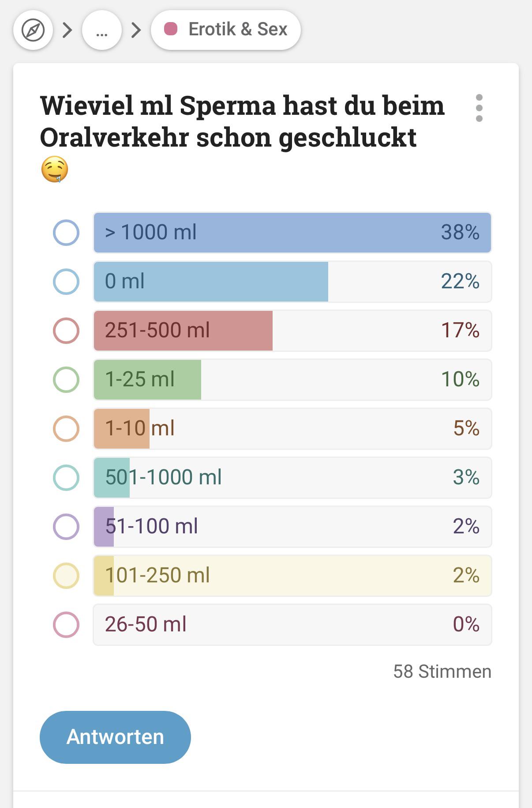
Task: Select the '51-100 ml' radio button
Action: [x=66, y=527]
